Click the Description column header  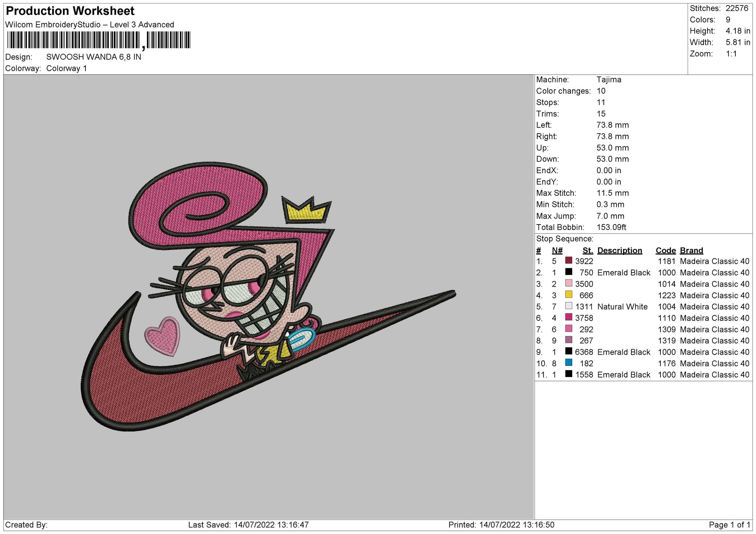[619, 250]
